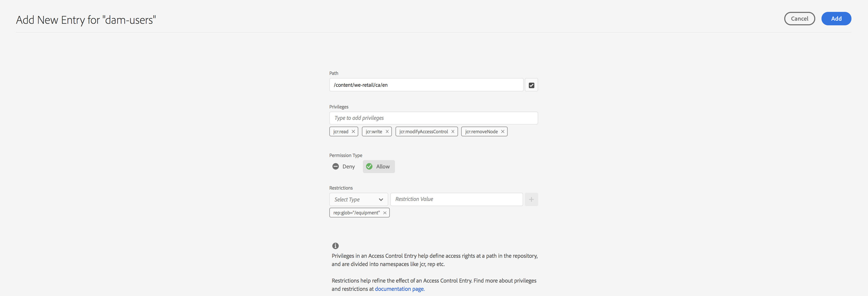Open the documentation page link
Screen dimensions: 868x296
coord(399,289)
